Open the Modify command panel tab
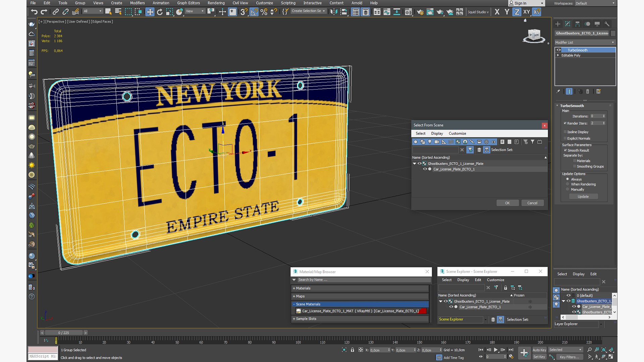This screenshot has width=644, height=362. [x=568, y=24]
